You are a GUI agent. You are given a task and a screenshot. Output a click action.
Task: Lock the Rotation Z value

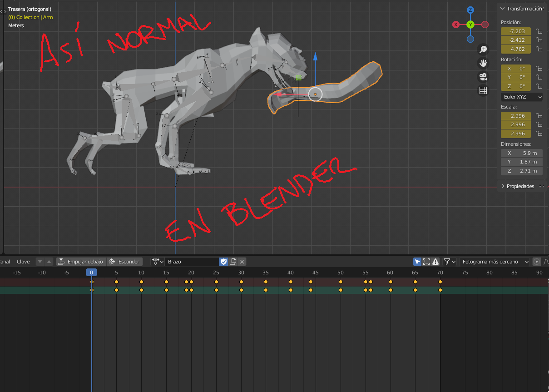(x=539, y=86)
